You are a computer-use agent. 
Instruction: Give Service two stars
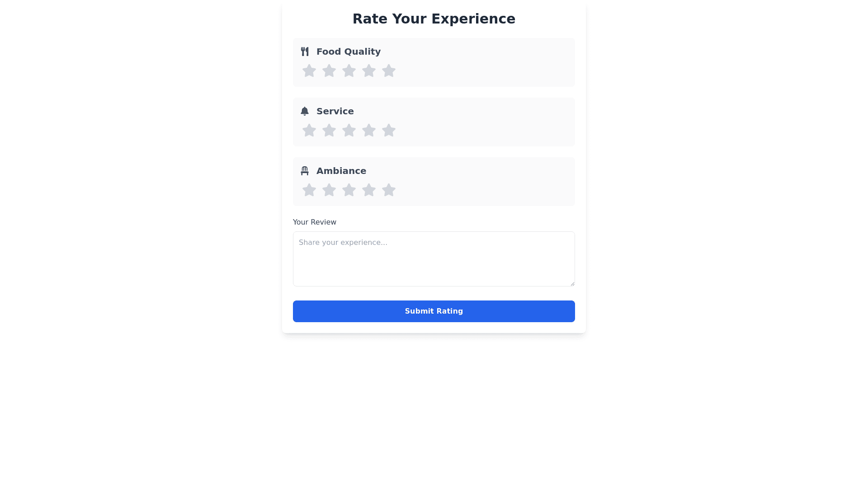pyautogui.click(x=329, y=131)
